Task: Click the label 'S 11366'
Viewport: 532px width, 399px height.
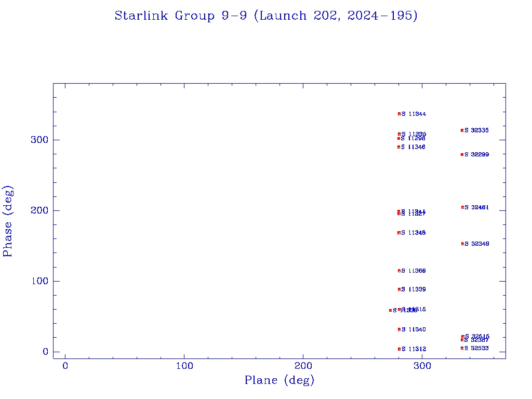Action: (414, 271)
